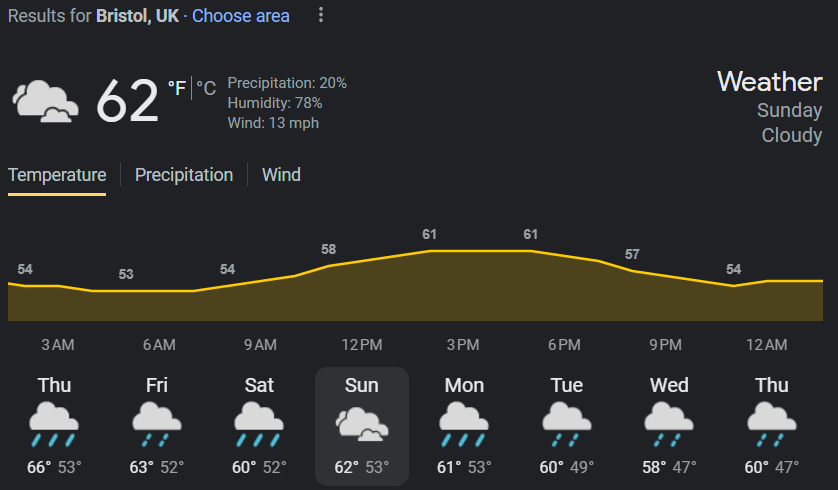Select Sunday's cloudy forecast icon

click(362, 424)
